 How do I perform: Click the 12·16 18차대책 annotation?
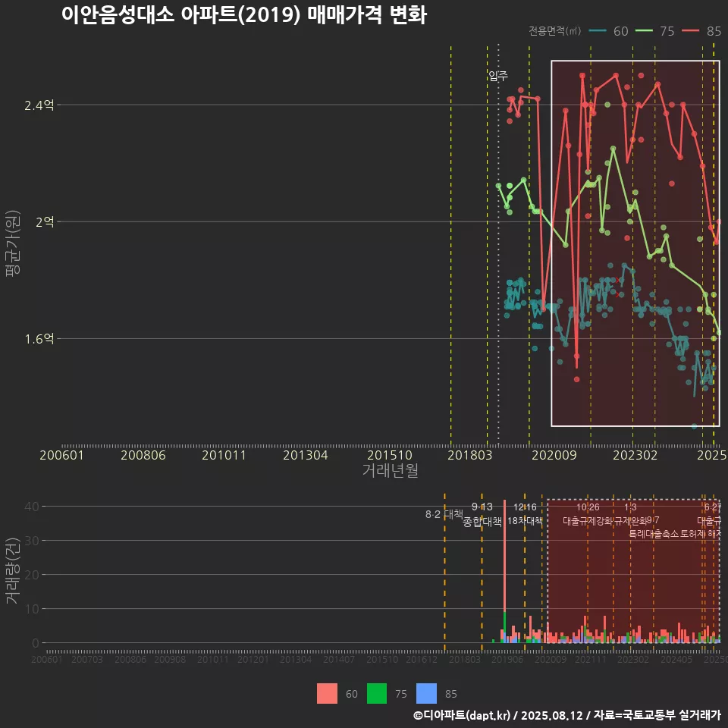[x=525, y=514]
